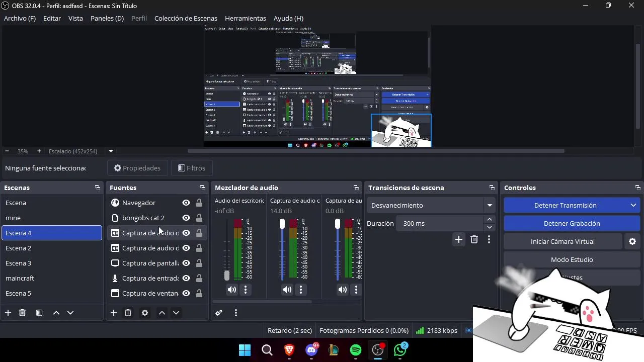Open the Paneles (D) menu
This screenshot has height=362, width=644.
click(107, 18)
